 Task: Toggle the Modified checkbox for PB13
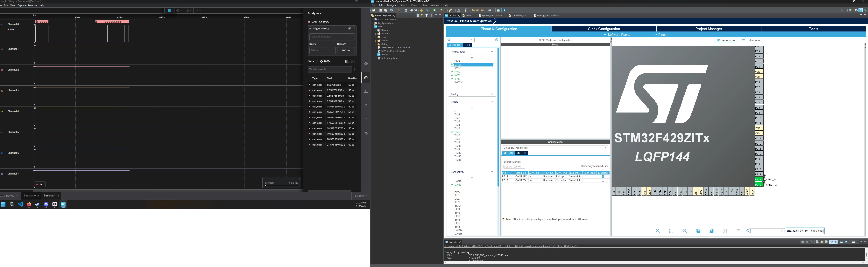coord(603,181)
